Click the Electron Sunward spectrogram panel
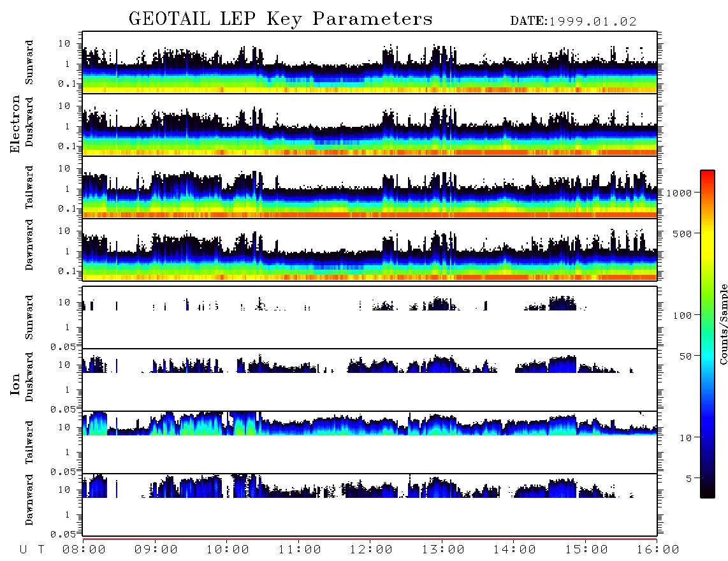Viewport: 728px width, 561px height. 370,62
